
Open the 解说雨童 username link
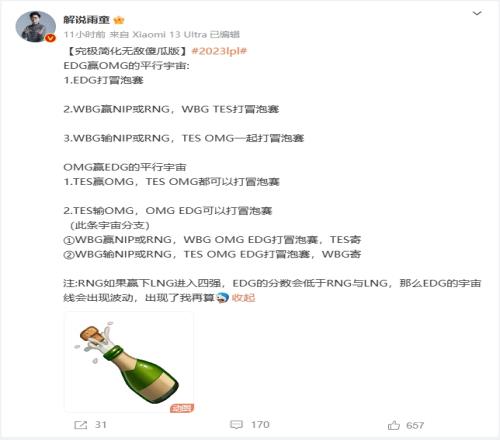tap(86, 20)
